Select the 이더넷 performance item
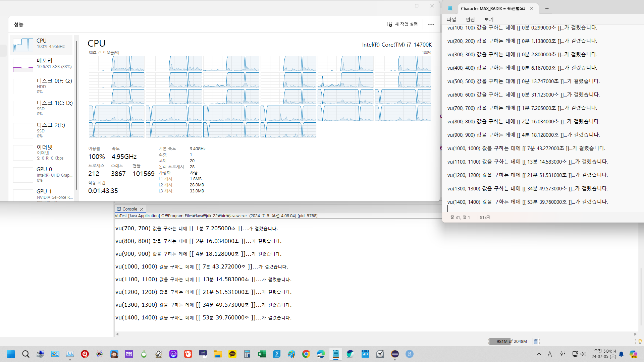This screenshot has height=362, width=644. click(x=42, y=152)
